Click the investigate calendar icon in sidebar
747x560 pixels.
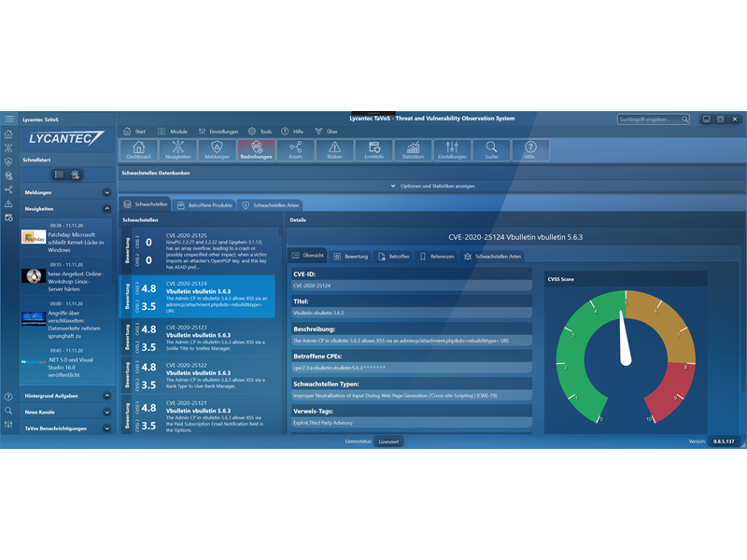[x=8, y=217]
